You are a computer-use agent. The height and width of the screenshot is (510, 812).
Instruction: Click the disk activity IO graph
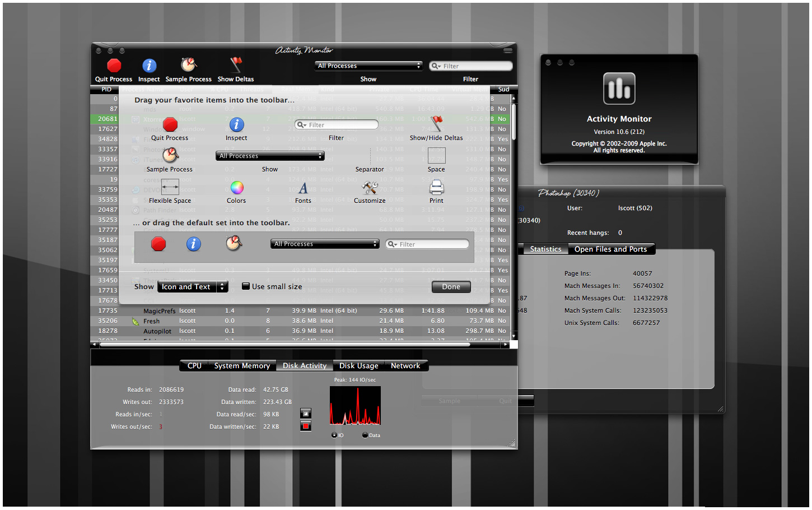[x=355, y=405]
